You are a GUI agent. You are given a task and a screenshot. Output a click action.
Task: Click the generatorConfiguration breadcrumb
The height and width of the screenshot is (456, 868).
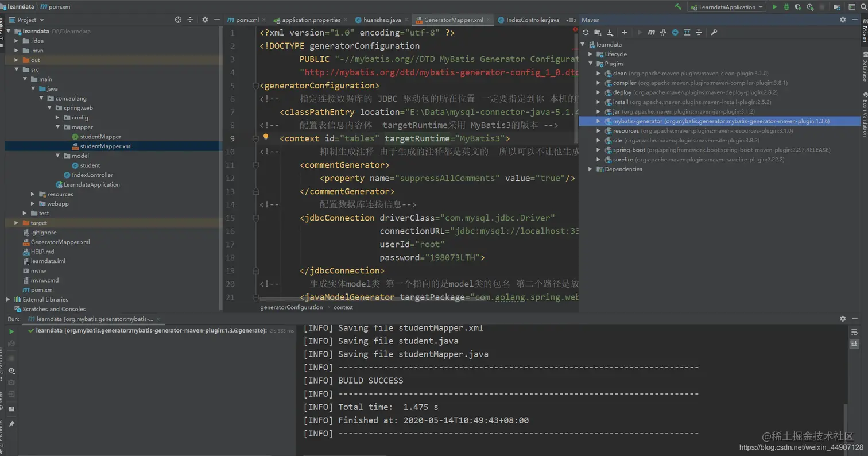click(x=291, y=307)
